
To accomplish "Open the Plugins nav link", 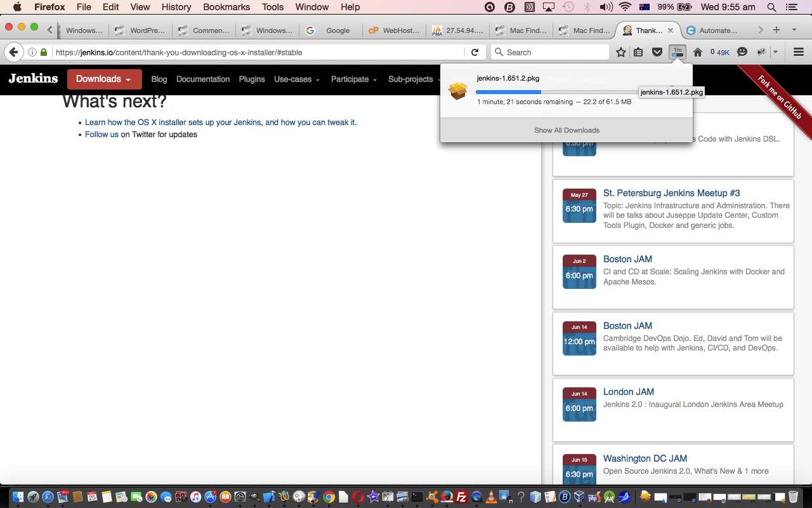I will pyautogui.click(x=252, y=79).
